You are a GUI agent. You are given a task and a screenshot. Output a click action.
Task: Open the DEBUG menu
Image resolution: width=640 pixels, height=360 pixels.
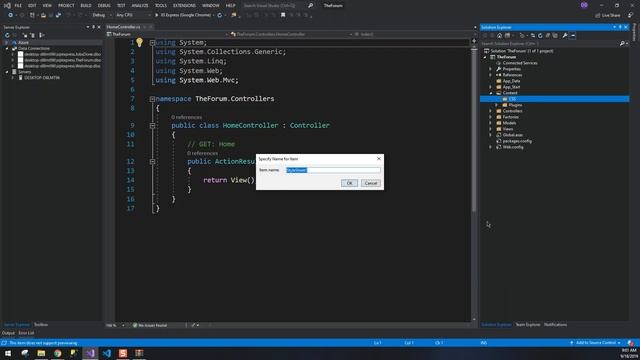[104, 5]
